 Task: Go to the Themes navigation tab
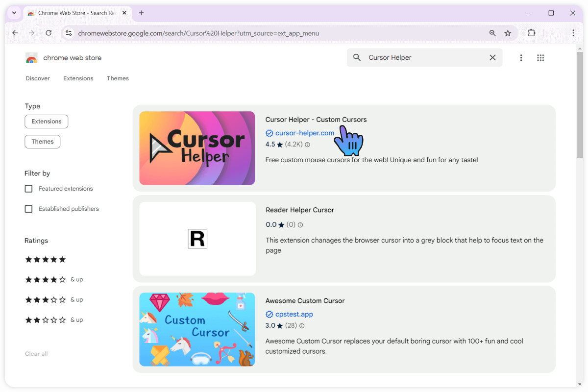(118, 78)
